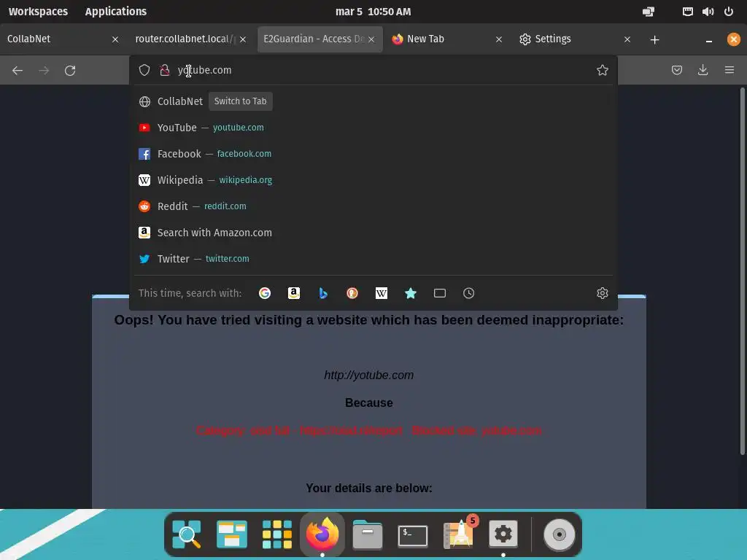This screenshot has width=747, height=560.
Task: Choose the Wikipedia wikipedia.org suggestion
Action: 373,180
